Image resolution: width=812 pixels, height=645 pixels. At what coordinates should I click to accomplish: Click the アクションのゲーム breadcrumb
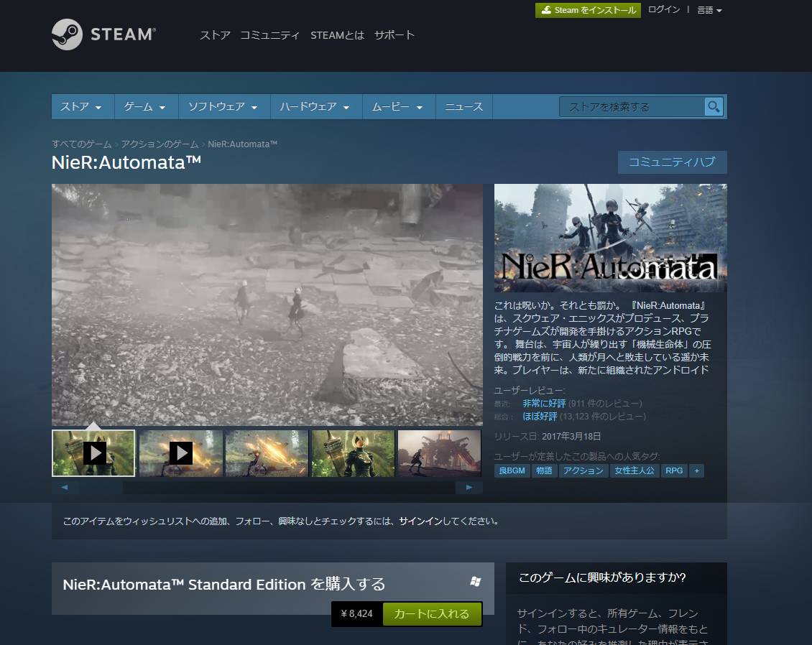160,144
